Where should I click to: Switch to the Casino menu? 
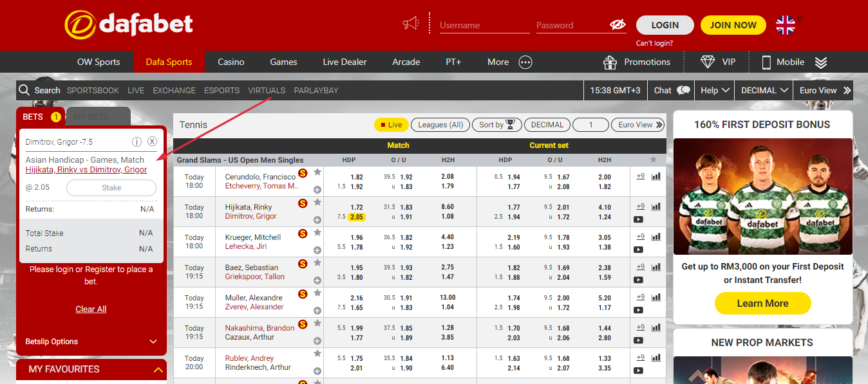[x=231, y=62]
